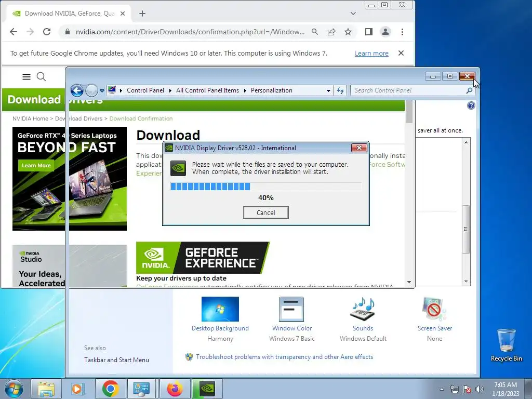
Task: Switch to NVIDIA installer taskbar button
Action: (x=207, y=389)
